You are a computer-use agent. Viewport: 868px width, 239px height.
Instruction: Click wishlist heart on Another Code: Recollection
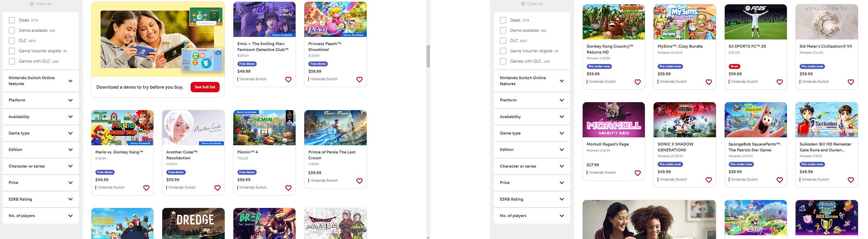[x=217, y=188]
